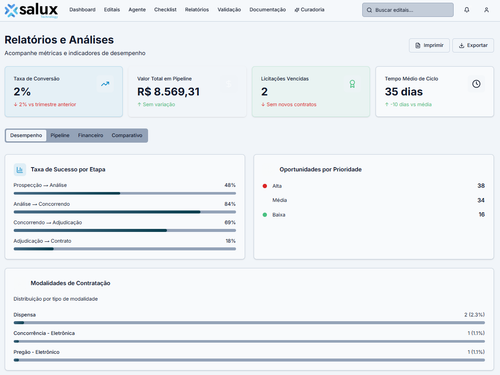
Task: Click the 84% Análise → Concorrendo value
Action: coord(230,204)
